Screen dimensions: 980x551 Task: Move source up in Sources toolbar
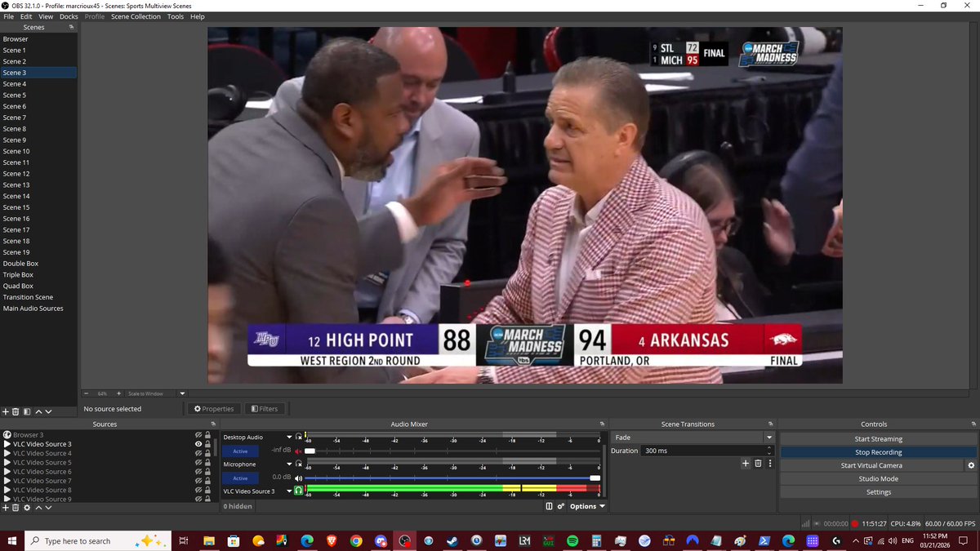(38, 508)
